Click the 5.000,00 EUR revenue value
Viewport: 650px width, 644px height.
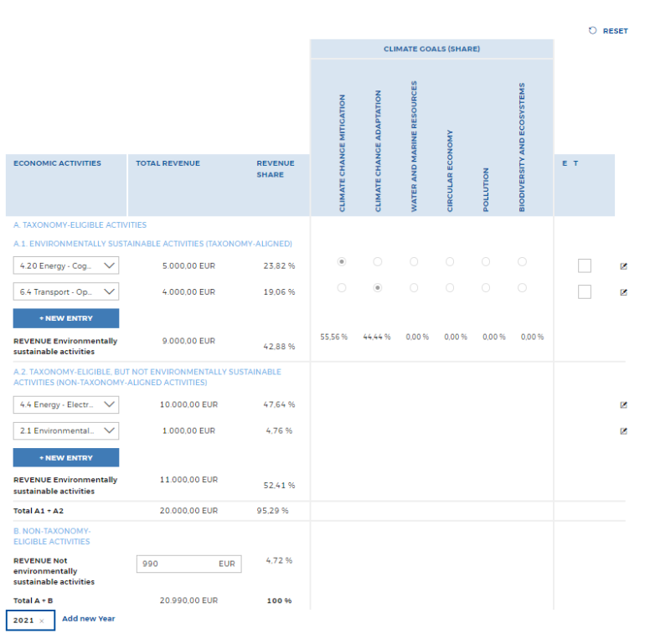click(188, 266)
